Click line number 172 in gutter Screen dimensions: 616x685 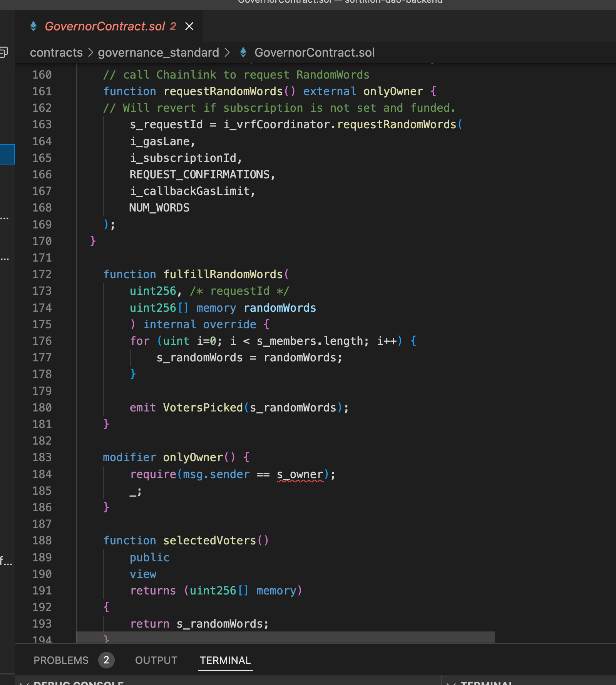[x=42, y=274]
